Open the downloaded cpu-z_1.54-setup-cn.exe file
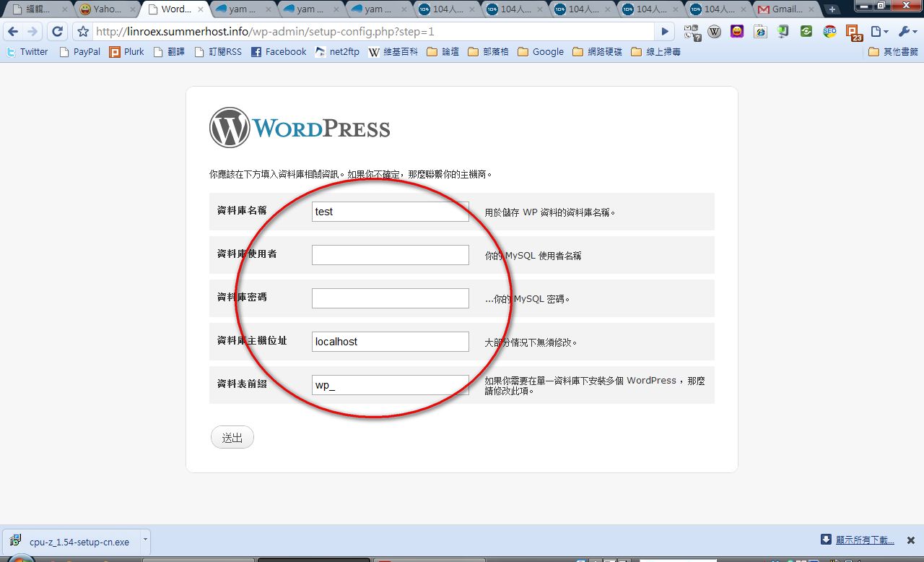Viewport: 924px width, 562px height. click(72, 541)
